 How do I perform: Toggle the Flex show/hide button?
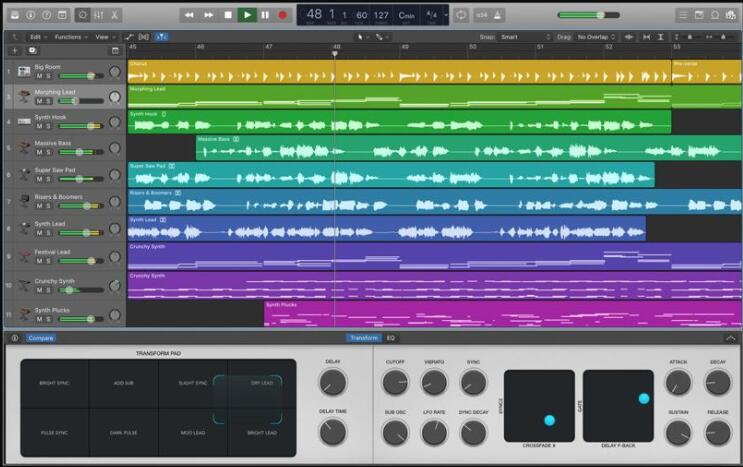point(144,37)
